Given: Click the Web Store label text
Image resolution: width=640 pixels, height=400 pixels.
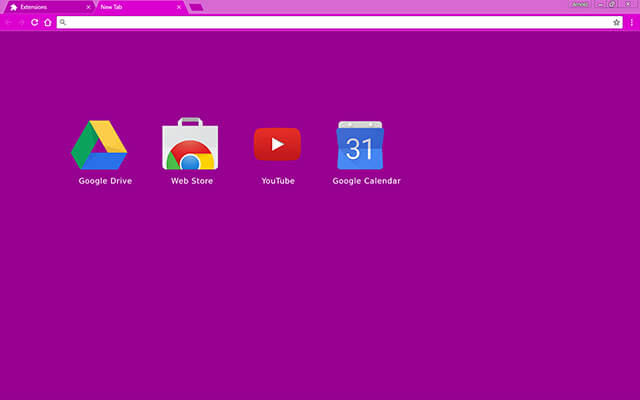Looking at the screenshot, I should point(192,181).
